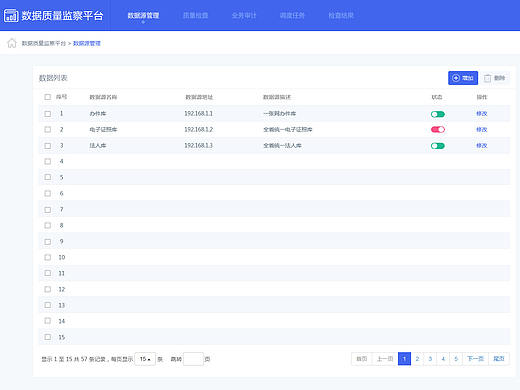This screenshot has width=520, height=390.
Task: Click the 数据质量监察平台 logo icon
Action: [x=11, y=16]
